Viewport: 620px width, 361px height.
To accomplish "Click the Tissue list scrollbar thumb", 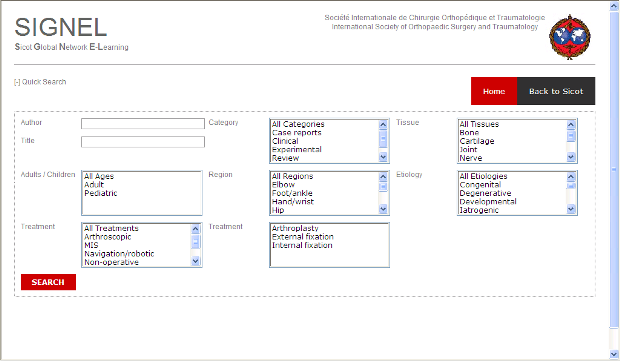I will [571, 136].
